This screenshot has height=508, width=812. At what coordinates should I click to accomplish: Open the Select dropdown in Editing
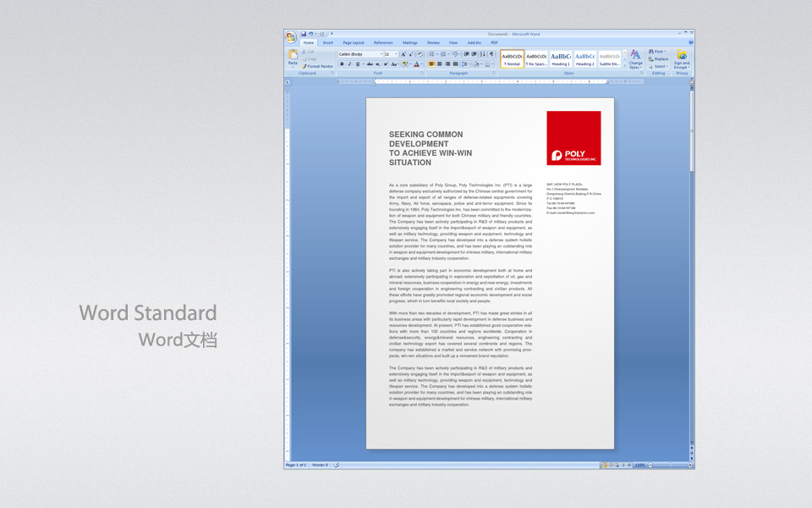pos(659,66)
